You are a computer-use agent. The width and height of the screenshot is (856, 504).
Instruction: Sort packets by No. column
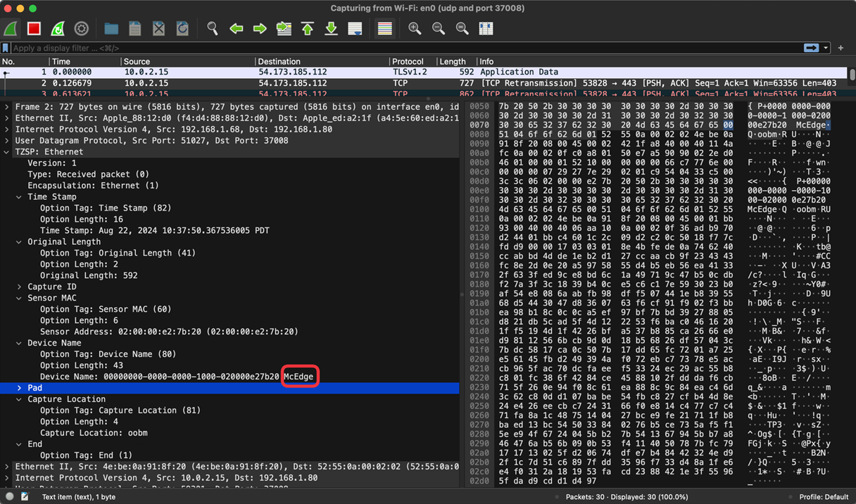[25, 61]
